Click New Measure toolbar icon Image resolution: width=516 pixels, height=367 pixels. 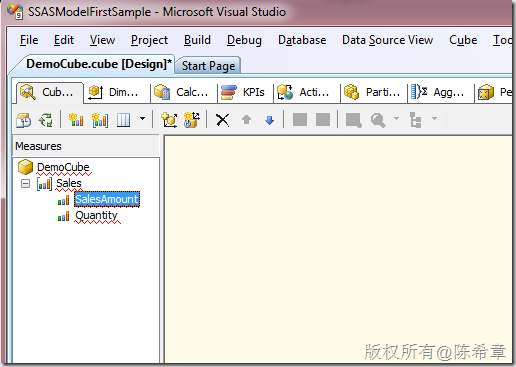[76, 120]
